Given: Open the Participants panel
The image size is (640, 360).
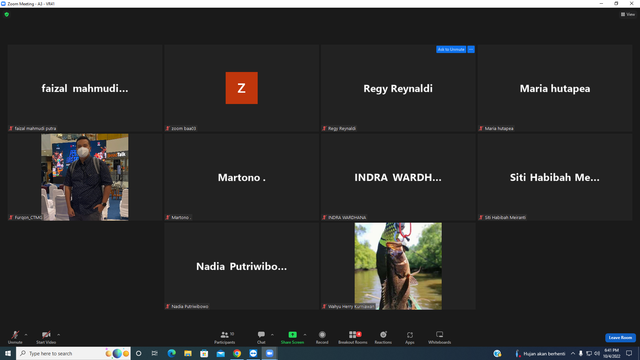Looking at the screenshot, I should (x=224, y=338).
